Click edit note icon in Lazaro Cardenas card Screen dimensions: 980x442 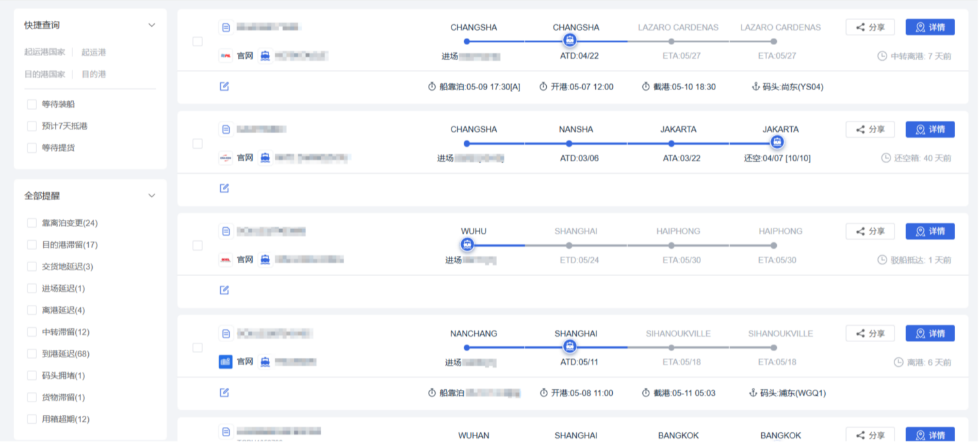point(225,86)
